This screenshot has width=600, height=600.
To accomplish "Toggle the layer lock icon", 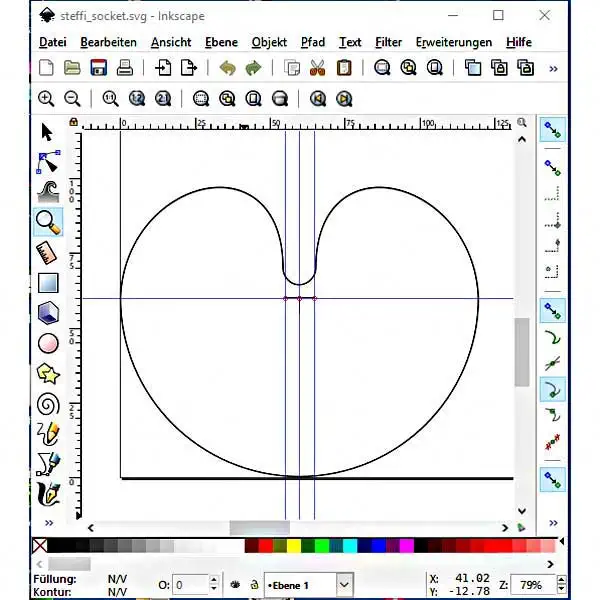I will tap(254, 584).
